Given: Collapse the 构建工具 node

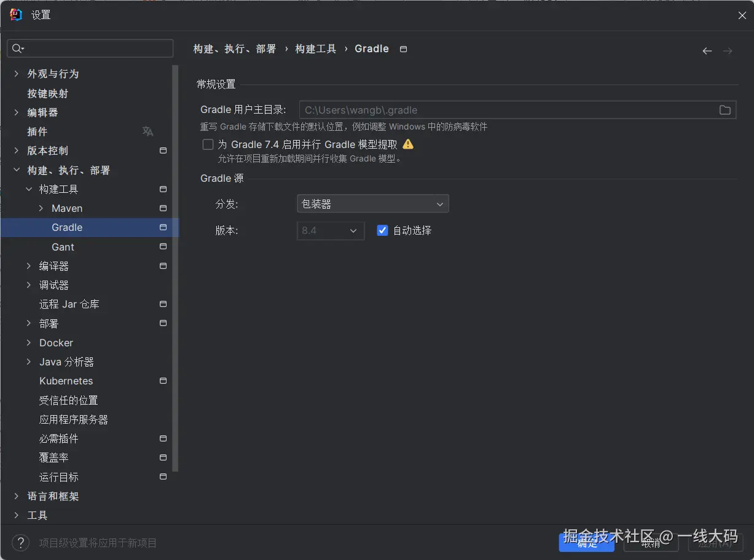Looking at the screenshot, I should pyautogui.click(x=29, y=189).
